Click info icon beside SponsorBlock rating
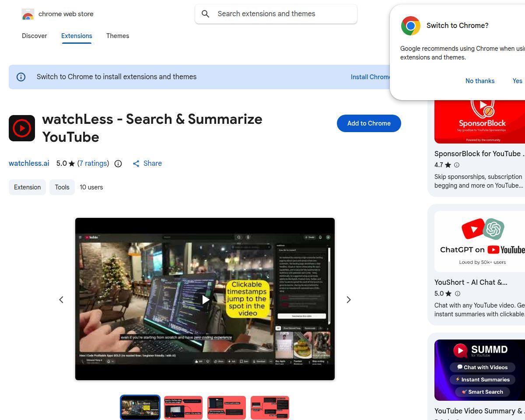The width and height of the screenshot is (525, 420). tap(457, 165)
